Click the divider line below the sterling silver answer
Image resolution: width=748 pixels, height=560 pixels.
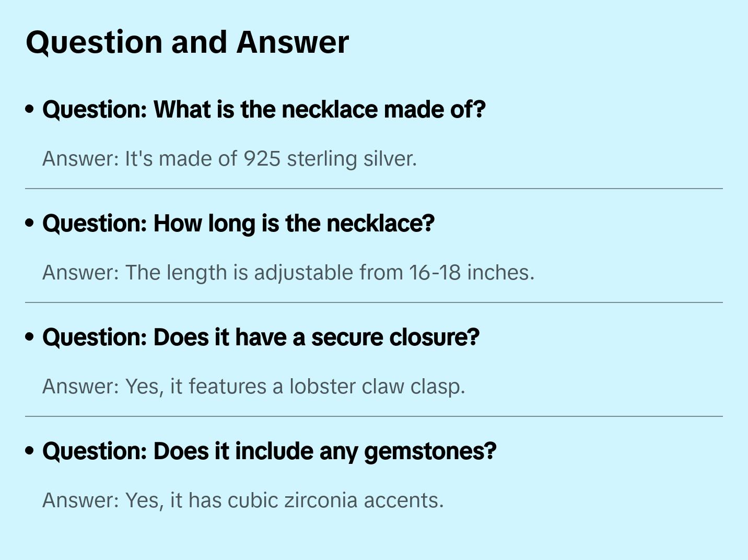coord(374,189)
